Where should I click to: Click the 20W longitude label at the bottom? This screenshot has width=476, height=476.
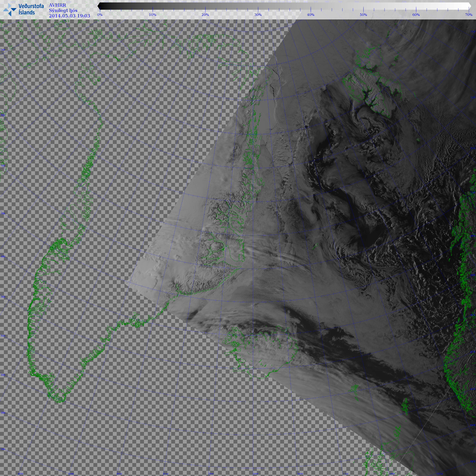pos(256,474)
